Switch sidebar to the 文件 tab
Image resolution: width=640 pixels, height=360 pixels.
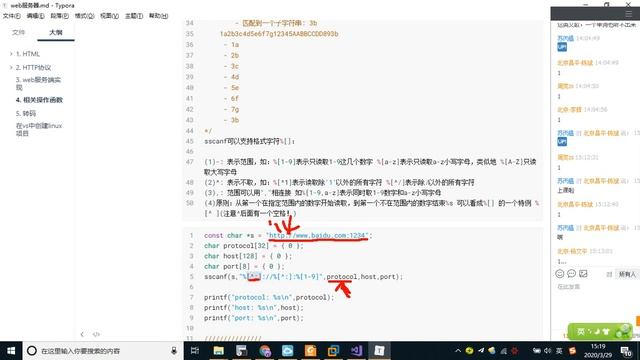tap(18, 32)
